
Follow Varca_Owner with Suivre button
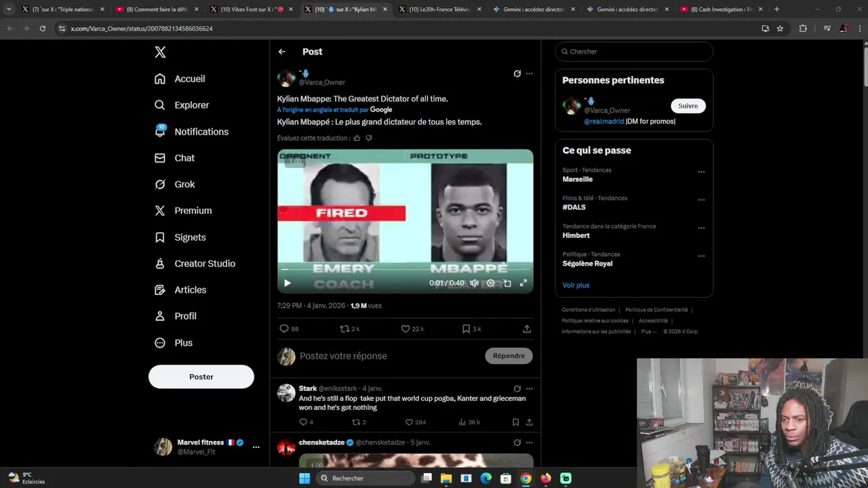point(688,106)
